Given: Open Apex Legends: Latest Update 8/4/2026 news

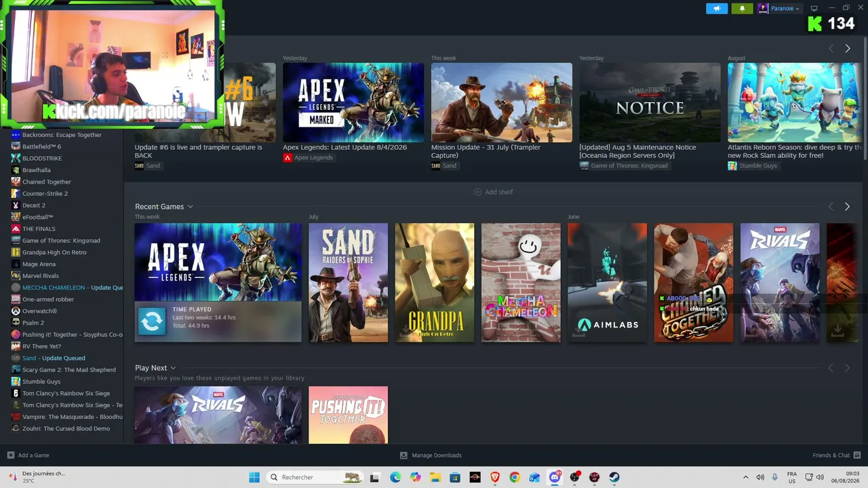Looking at the screenshot, I should point(344,147).
